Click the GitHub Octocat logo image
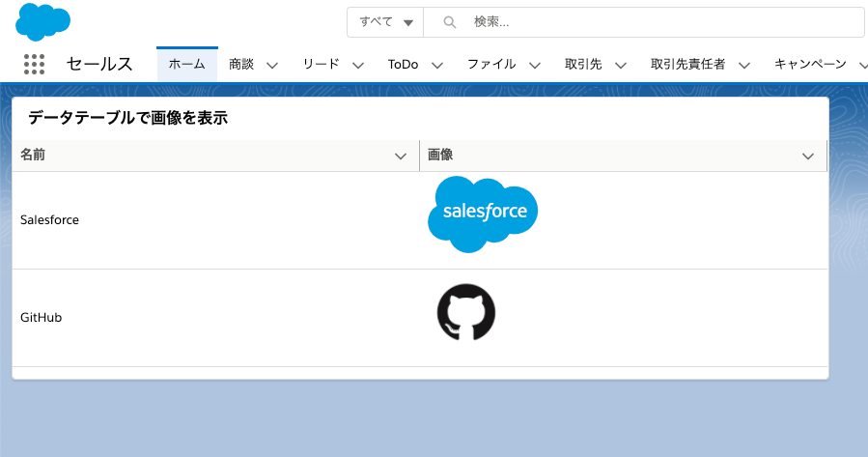868x457 pixels. pyautogui.click(x=466, y=312)
